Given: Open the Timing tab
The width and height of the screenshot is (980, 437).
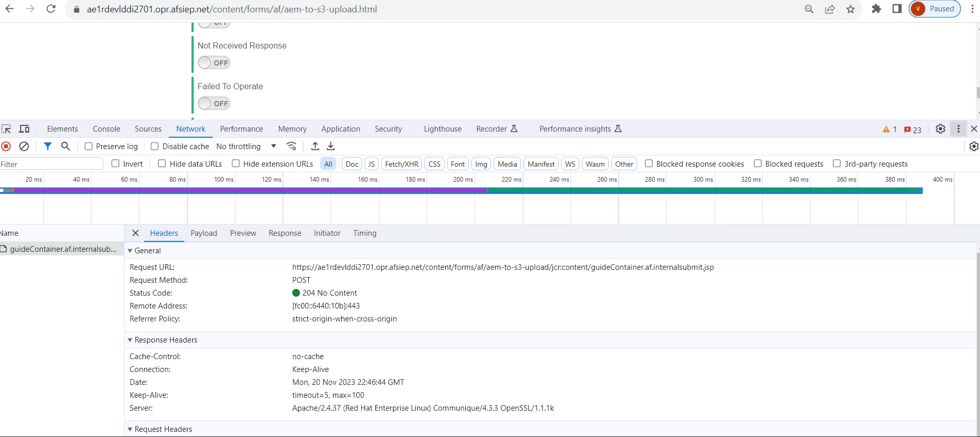Looking at the screenshot, I should (365, 233).
